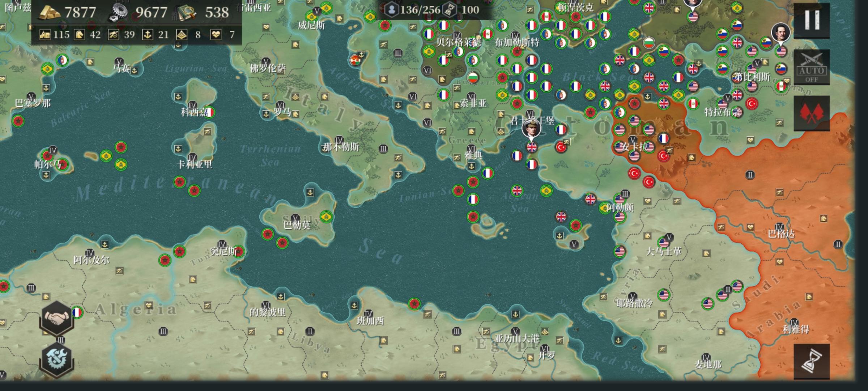Image resolution: width=868 pixels, height=391 pixels.
Task: Tap the stacked layers icon showing 8
Action: coord(182,35)
